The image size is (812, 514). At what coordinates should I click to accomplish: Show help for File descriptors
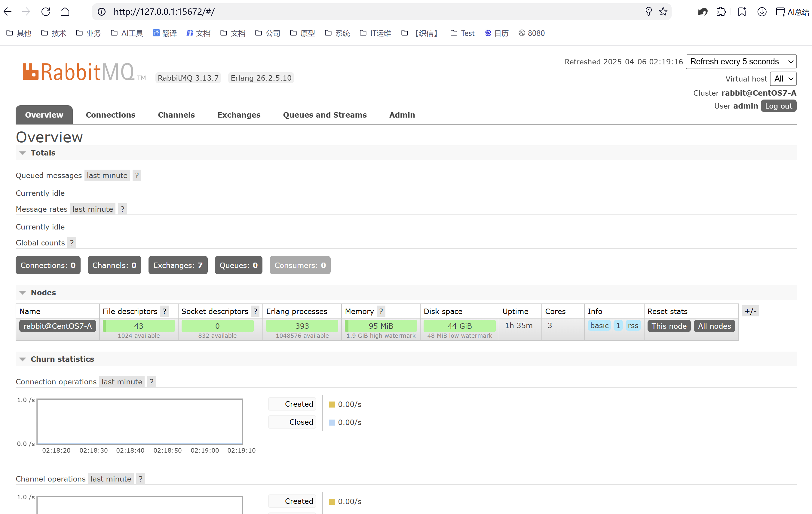point(164,311)
